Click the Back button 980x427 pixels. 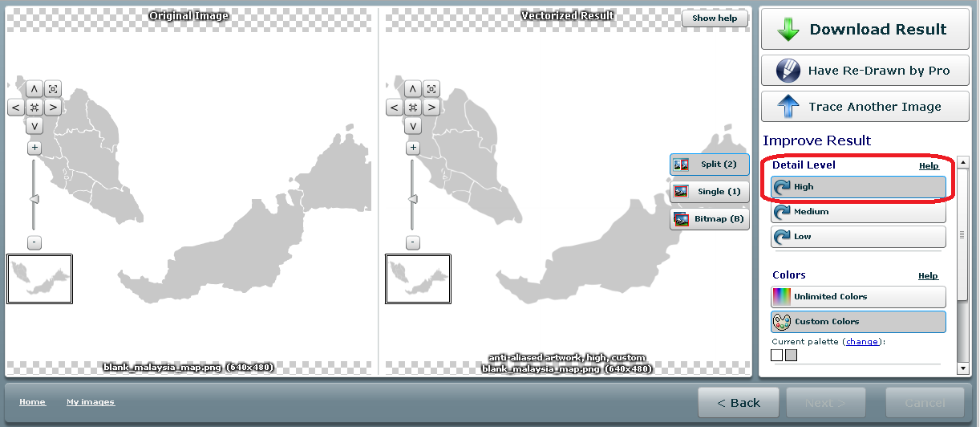coord(739,403)
